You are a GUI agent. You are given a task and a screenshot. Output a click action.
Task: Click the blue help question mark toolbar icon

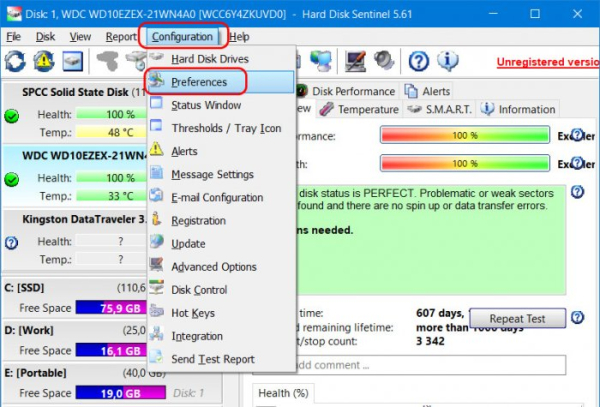tap(419, 62)
